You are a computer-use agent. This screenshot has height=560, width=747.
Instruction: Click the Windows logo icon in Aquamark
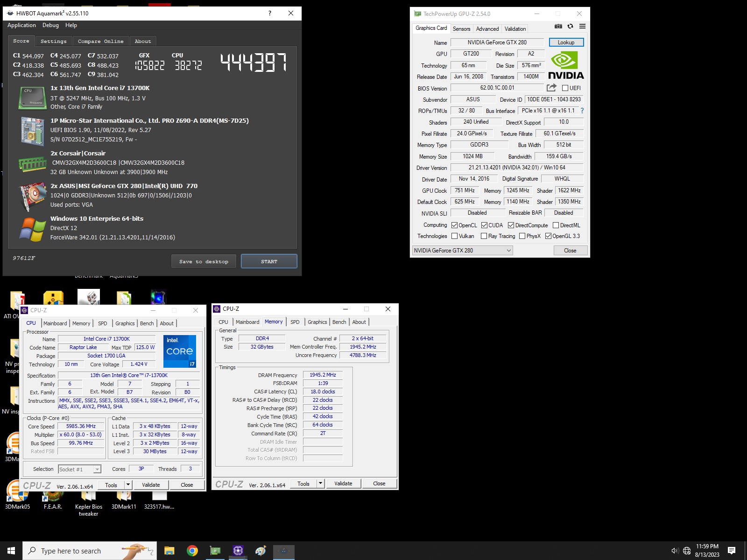tap(32, 229)
